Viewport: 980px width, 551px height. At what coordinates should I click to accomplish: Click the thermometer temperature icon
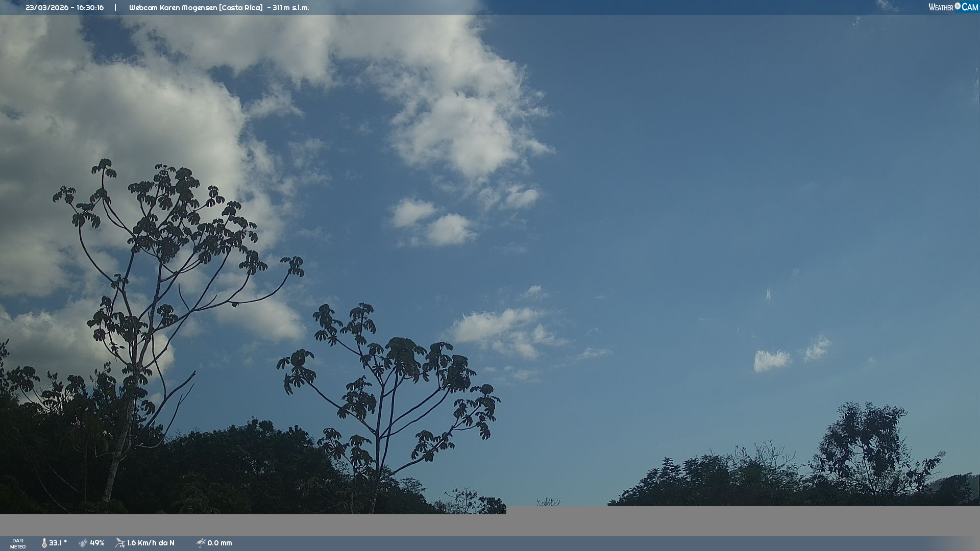click(x=44, y=543)
